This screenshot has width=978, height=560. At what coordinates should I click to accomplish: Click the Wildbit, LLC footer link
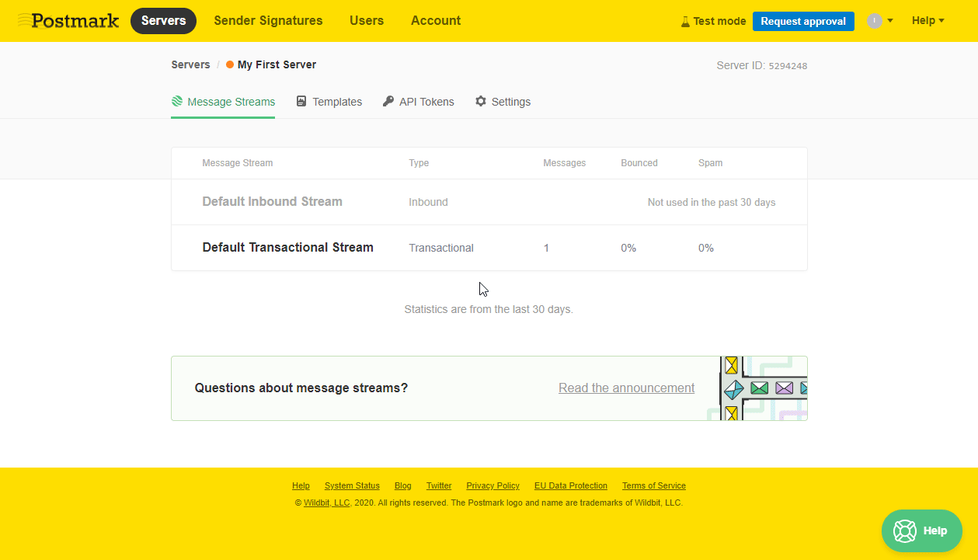(327, 503)
